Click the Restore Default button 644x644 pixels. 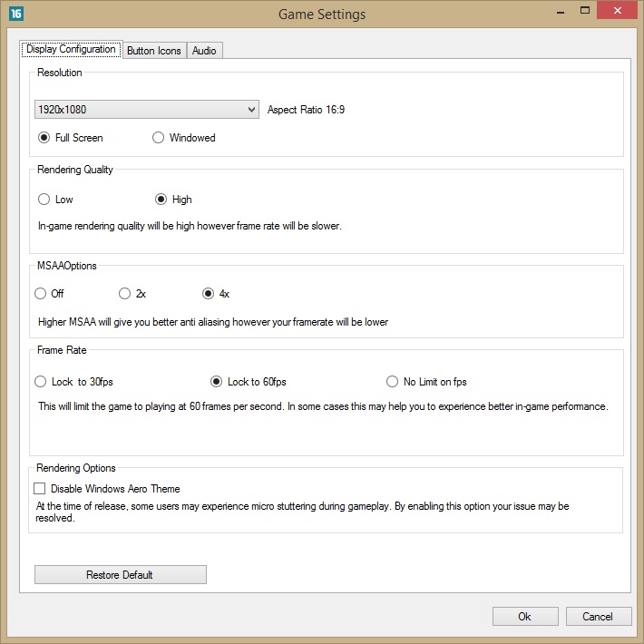tap(120, 575)
